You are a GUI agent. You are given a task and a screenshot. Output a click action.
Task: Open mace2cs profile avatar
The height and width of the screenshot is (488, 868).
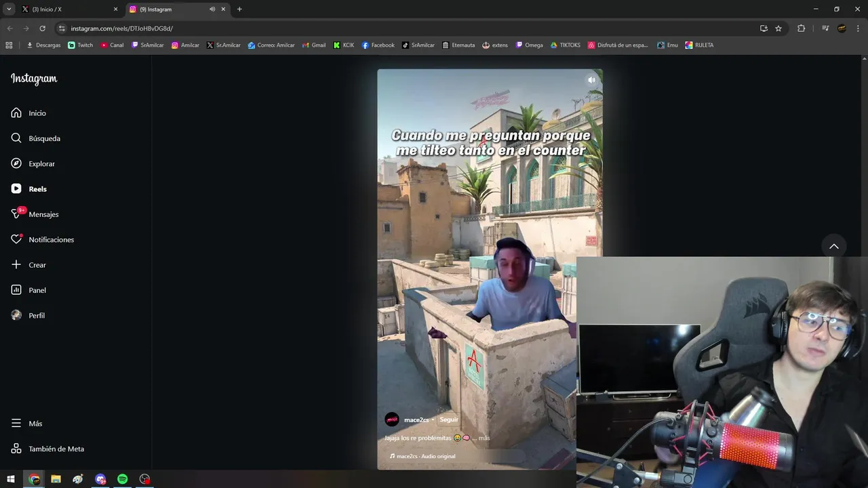(392, 420)
